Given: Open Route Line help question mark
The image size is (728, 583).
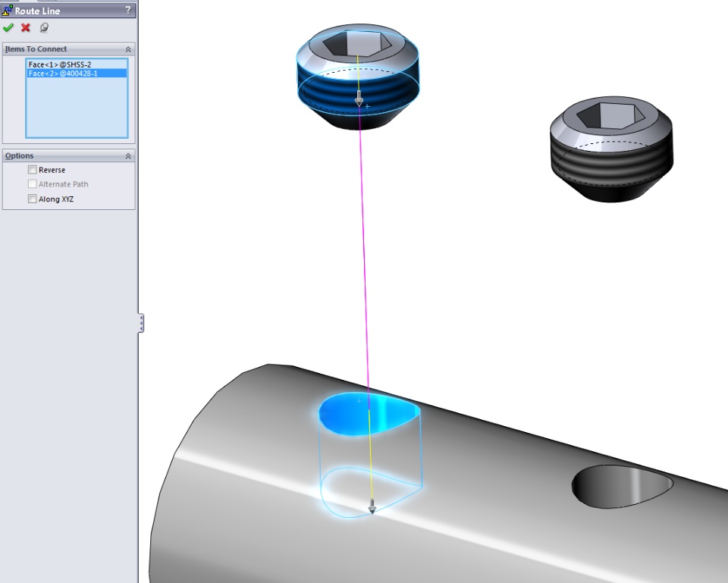Looking at the screenshot, I should [x=128, y=10].
